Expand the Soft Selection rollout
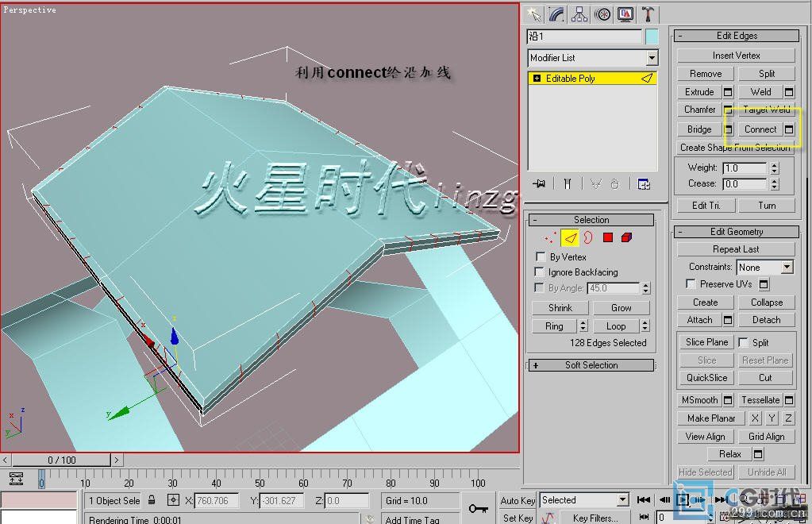812x524 pixels. (x=591, y=365)
